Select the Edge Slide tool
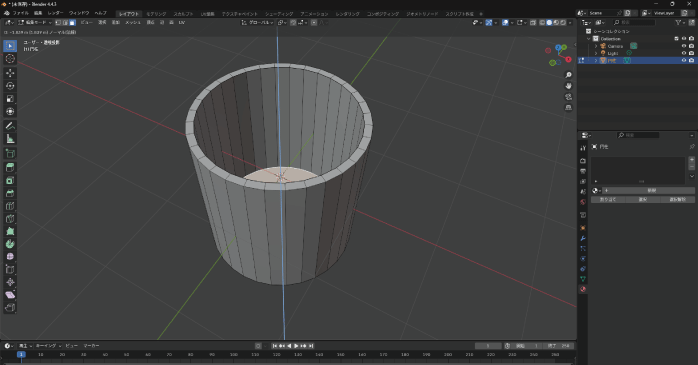Image resolution: width=698 pixels, height=365 pixels. [x=10, y=269]
